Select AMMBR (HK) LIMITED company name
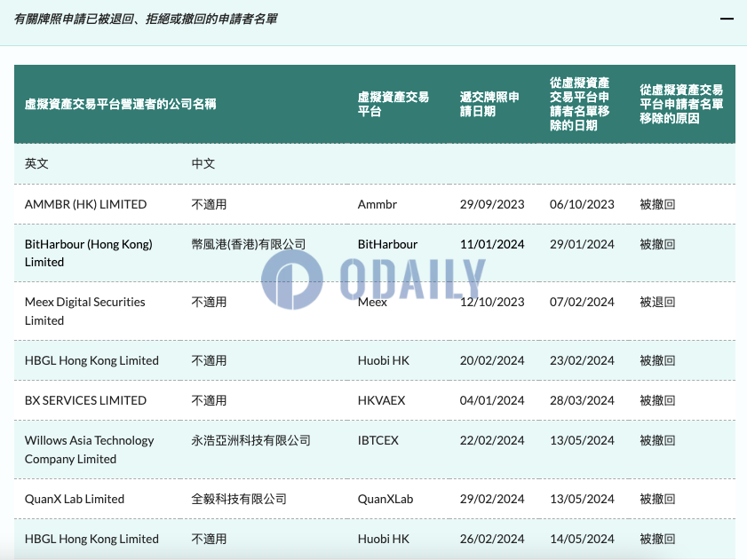This screenshot has height=560, width=747. [86, 204]
